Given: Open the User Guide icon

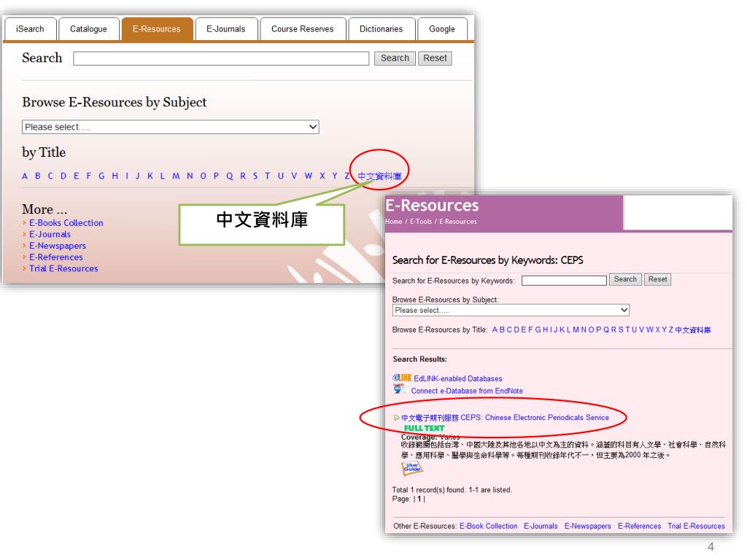Looking at the screenshot, I should coord(412,468).
